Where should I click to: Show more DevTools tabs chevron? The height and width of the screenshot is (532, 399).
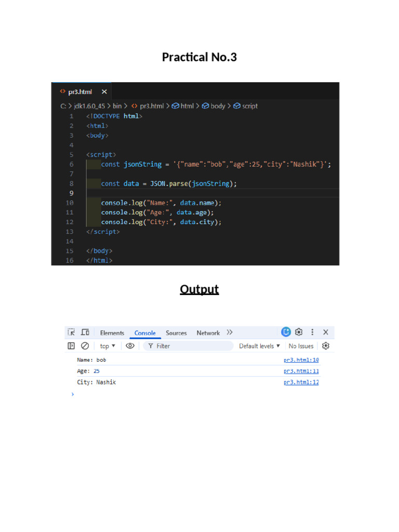click(230, 332)
